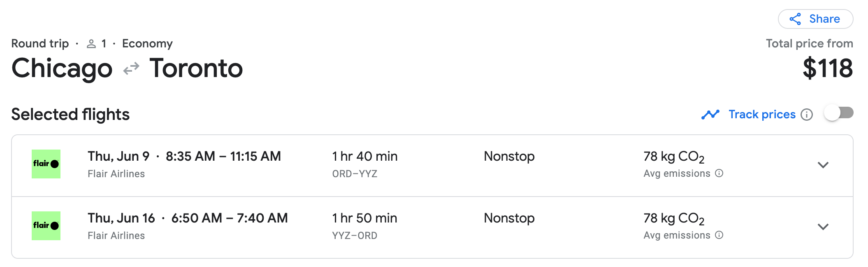Click the Share button
The height and width of the screenshot is (267, 868).
point(815,19)
